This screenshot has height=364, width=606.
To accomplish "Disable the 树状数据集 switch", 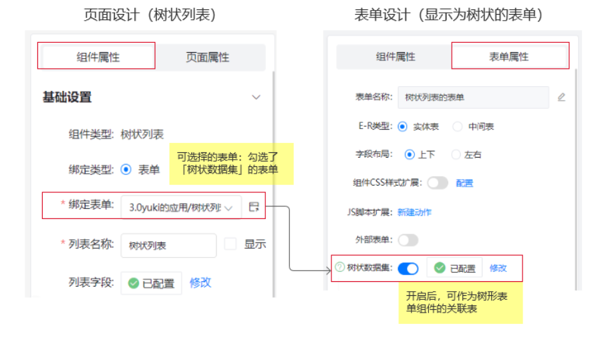I will (x=408, y=268).
